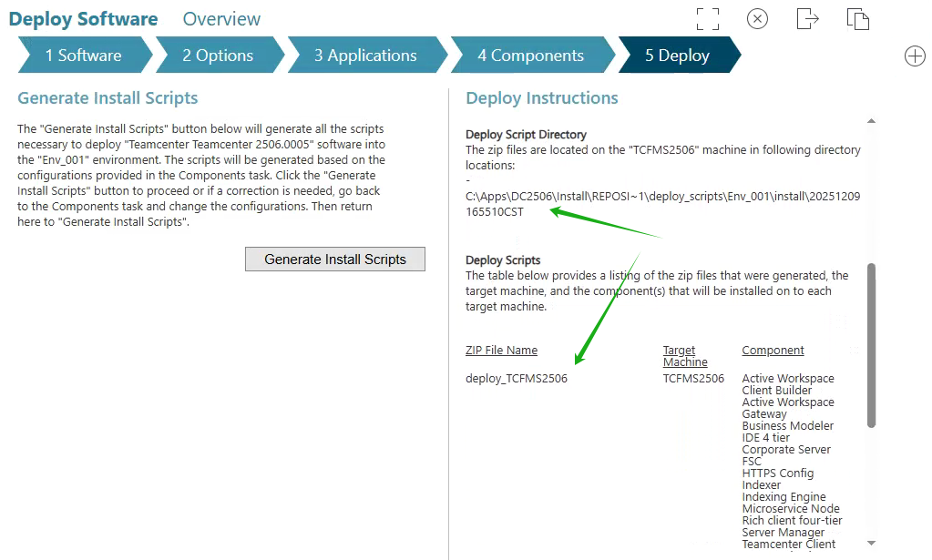Image resolution: width=932 pixels, height=560 pixels.
Task: Click Indexing Engine component entry
Action: click(x=783, y=497)
